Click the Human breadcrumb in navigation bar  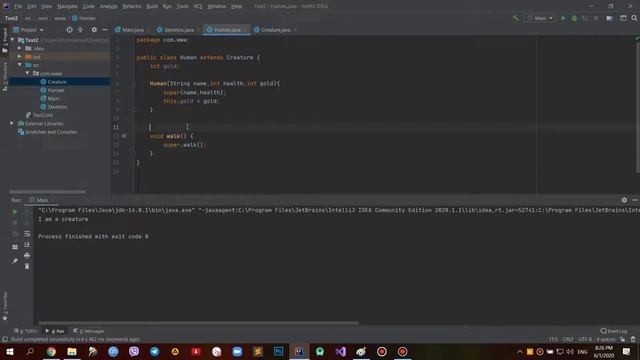[x=84, y=18]
